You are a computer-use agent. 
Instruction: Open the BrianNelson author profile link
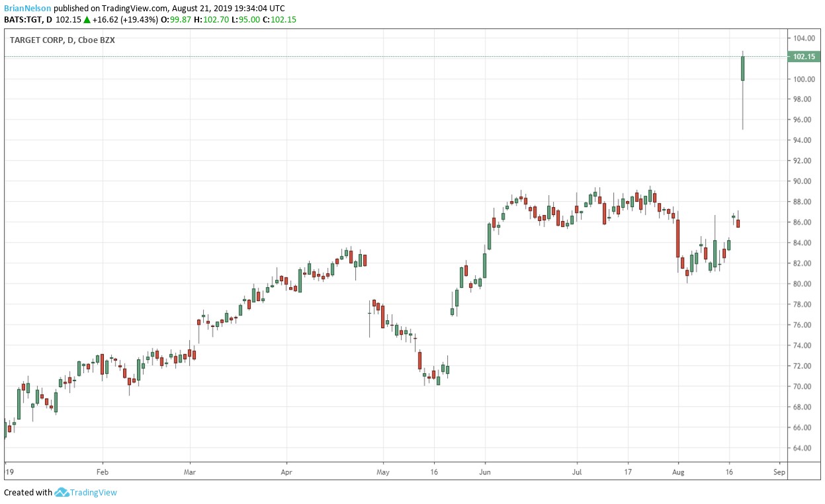(27, 9)
